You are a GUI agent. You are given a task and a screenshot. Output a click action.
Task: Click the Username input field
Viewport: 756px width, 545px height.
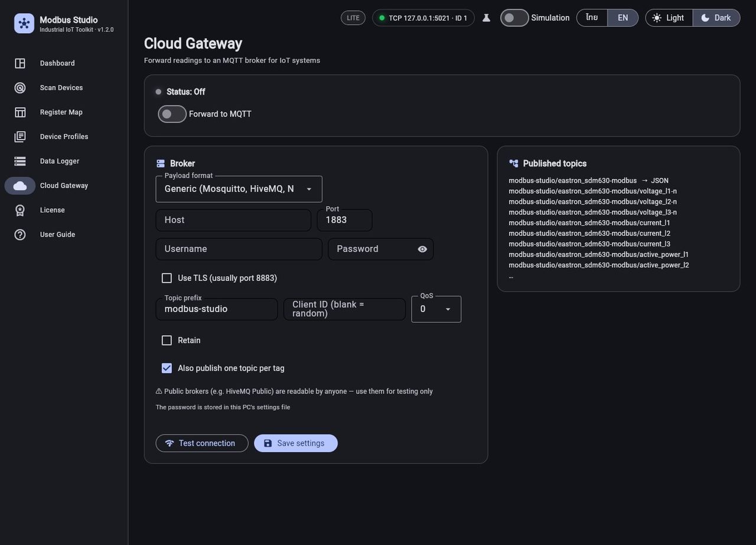239,249
